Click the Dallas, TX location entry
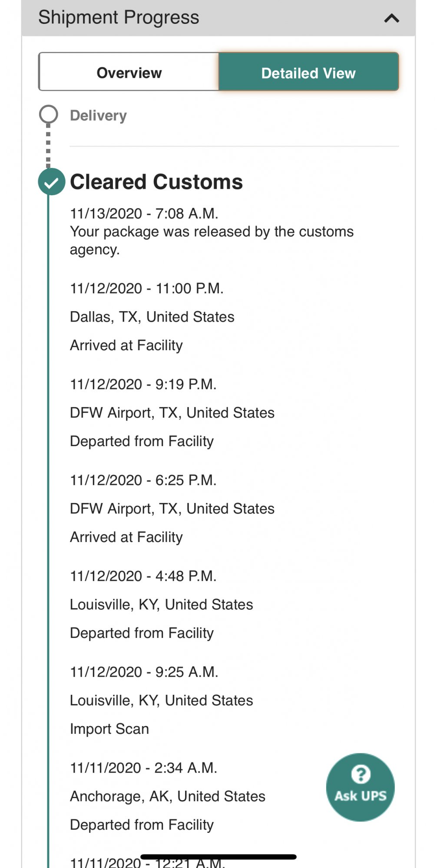437x868 pixels. (x=152, y=317)
